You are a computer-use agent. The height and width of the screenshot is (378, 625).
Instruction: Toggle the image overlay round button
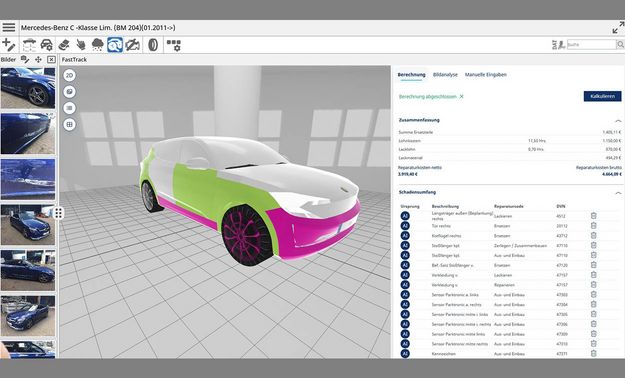(x=69, y=92)
